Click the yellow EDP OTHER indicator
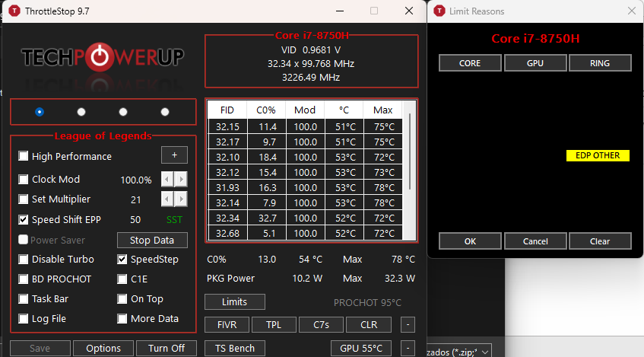This screenshot has height=357, width=644. point(598,155)
